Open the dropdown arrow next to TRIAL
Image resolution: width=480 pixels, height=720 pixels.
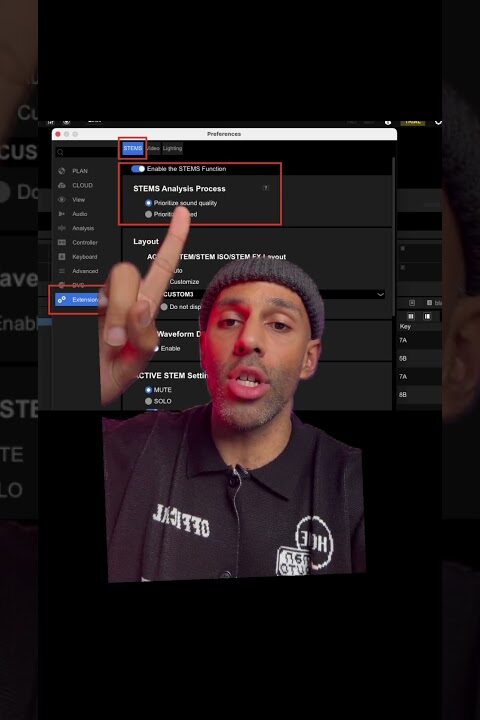pos(438,122)
